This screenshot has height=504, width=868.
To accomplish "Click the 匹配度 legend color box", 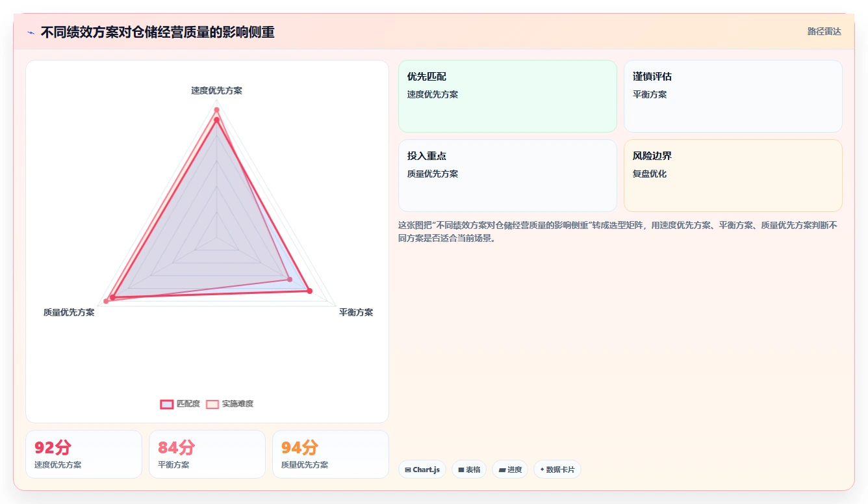I will point(166,404).
